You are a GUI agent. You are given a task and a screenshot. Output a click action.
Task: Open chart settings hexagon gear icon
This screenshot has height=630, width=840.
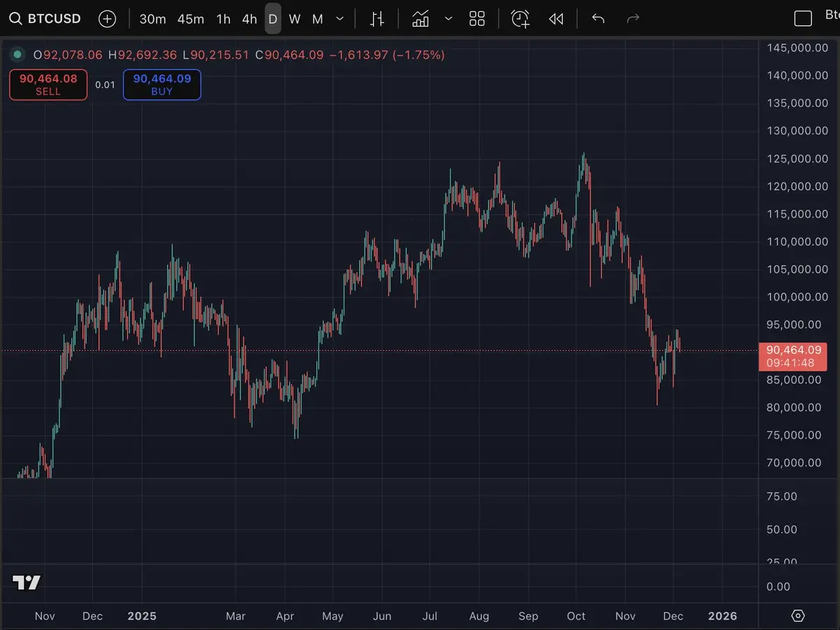point(798,616)
